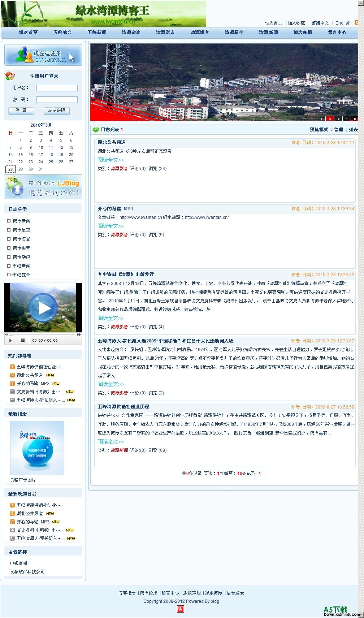Click the RSS feed icon in header
The width and height of the screenshot is (364, 618).
(356, 23)
